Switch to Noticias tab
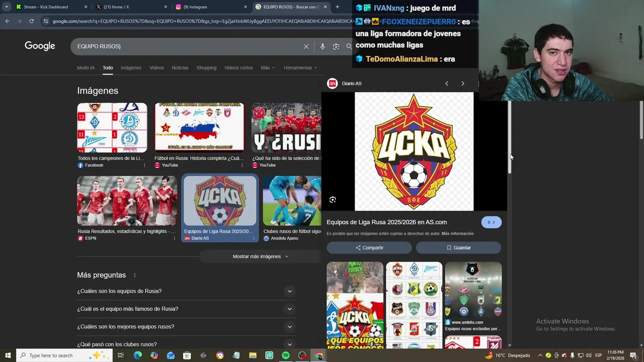644x362 pixels. (180, 68)
